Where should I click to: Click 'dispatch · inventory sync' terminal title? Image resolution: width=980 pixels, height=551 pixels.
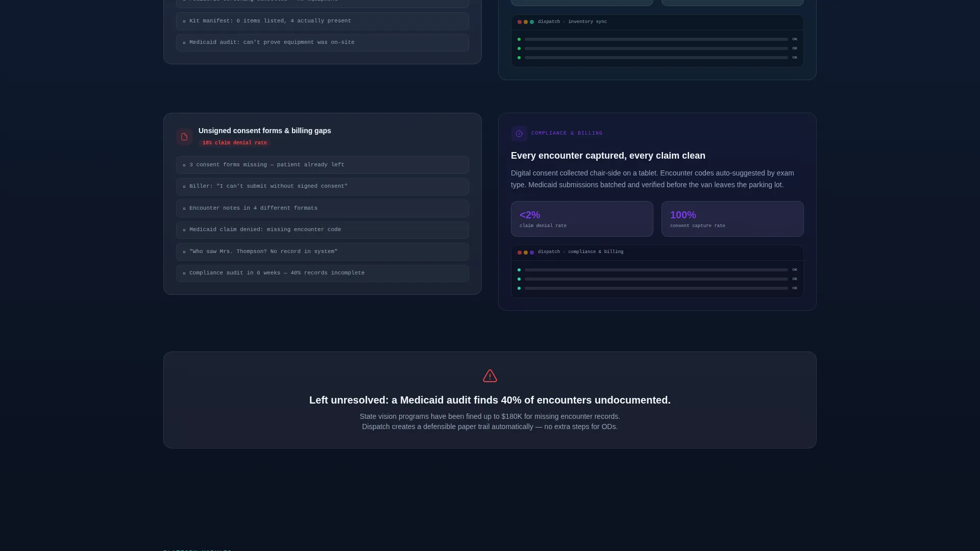572,22
